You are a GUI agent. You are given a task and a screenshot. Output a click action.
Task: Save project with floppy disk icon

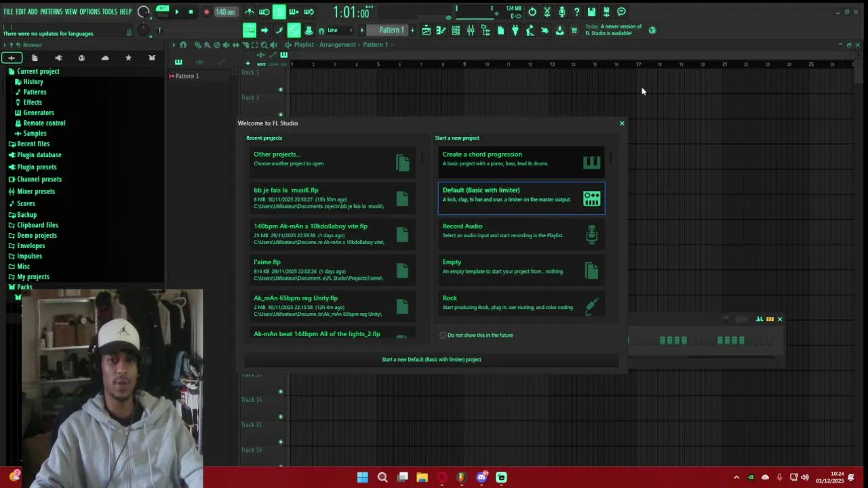pos(591,12)
